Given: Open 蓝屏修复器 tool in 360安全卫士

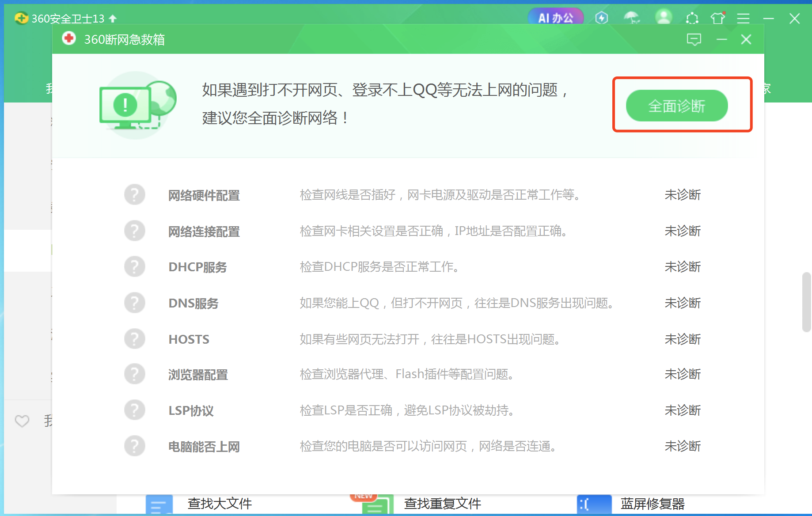Looking at the screenshot, I should [x=653, y=504].
